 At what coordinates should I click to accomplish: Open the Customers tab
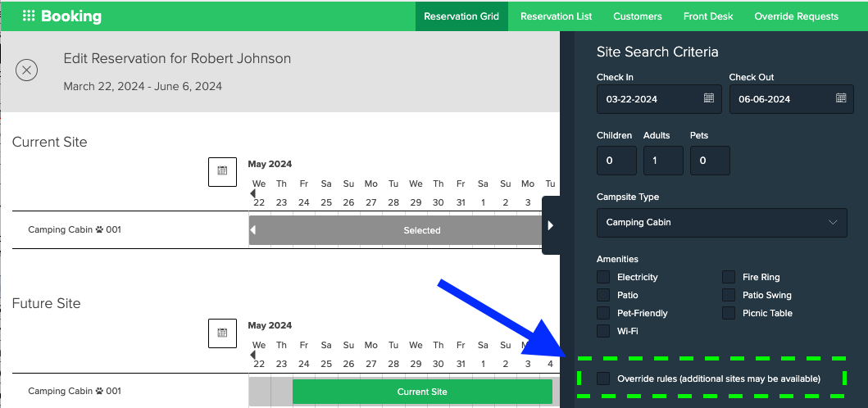coord(638,16)
